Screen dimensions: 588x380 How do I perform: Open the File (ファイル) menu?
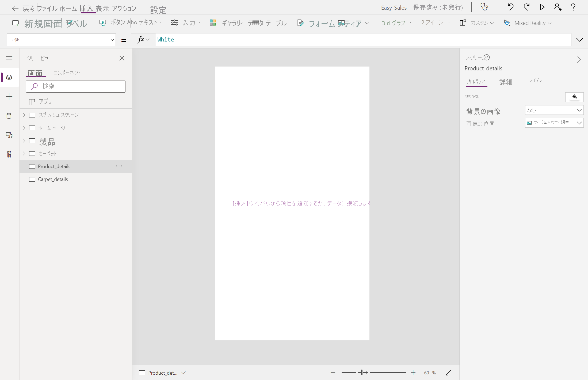coord(47,8)
